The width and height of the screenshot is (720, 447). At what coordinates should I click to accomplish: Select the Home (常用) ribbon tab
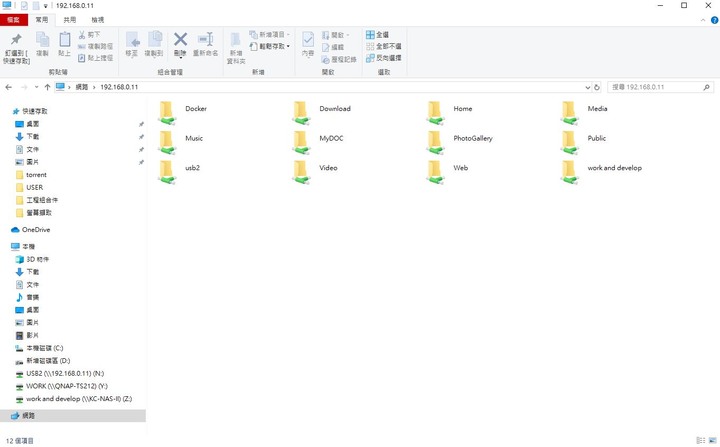coord(42,20)
